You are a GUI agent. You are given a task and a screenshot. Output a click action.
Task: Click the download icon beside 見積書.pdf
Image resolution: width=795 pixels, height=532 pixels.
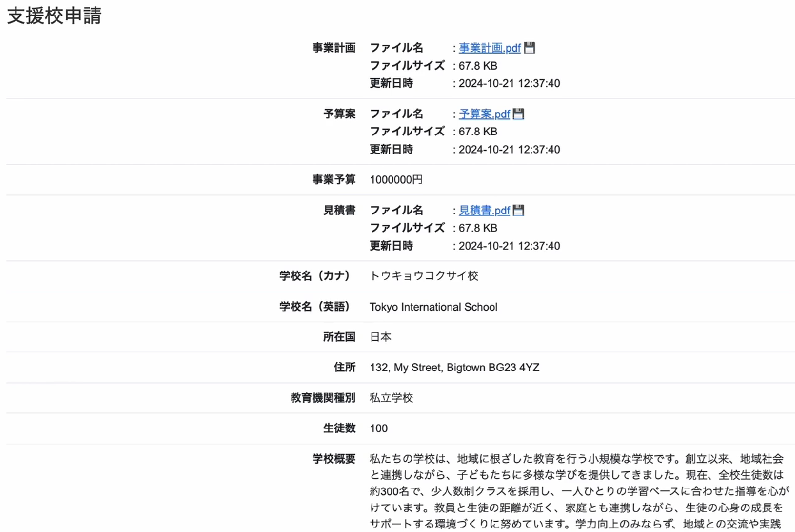coord(518,210)
